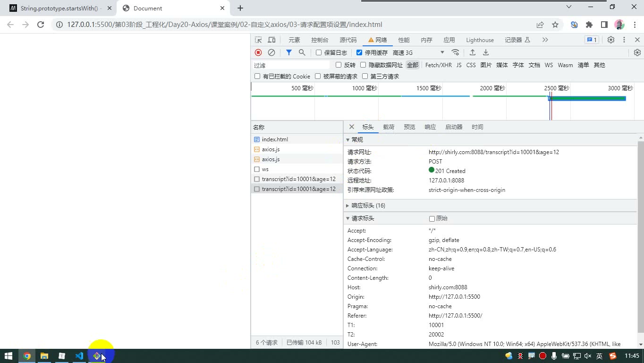
Task: Check the 隐藏数据网址 checkbox
Action: click(x=363, y=65)
